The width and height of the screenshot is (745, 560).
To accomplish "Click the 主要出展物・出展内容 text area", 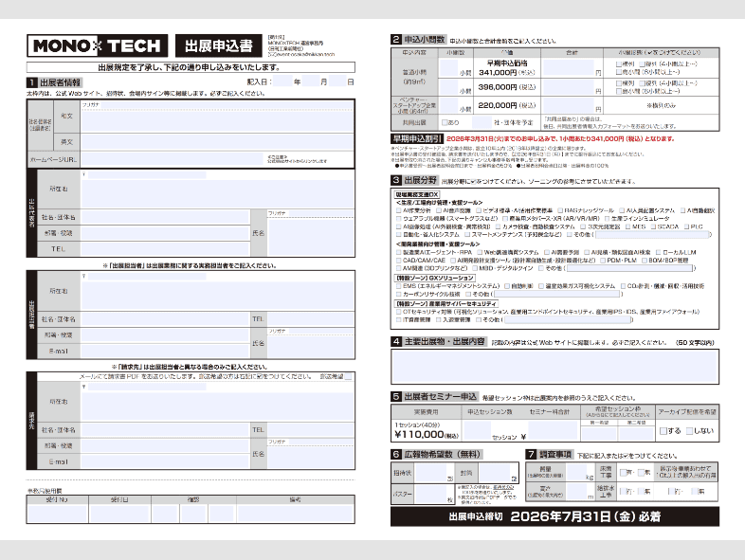I will pyautogui.click(x=554, y=367).
